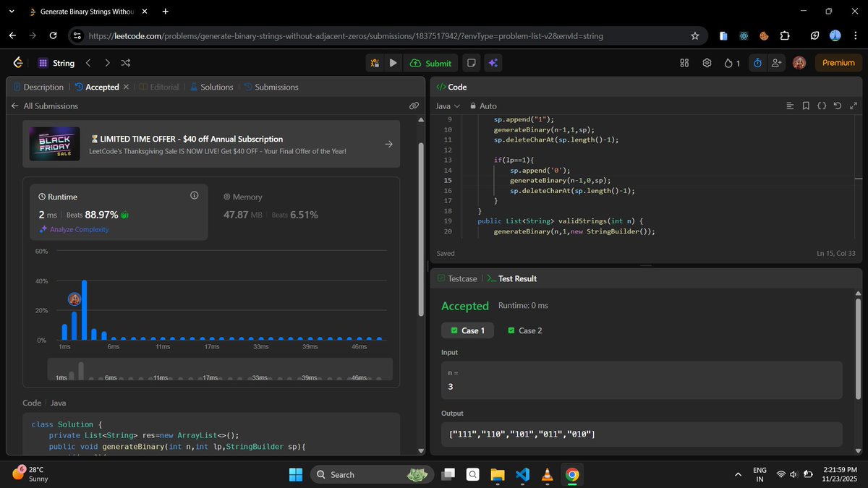Go back to All Submissions
Screen dimensions: 868x488
(x=44, y=106)
